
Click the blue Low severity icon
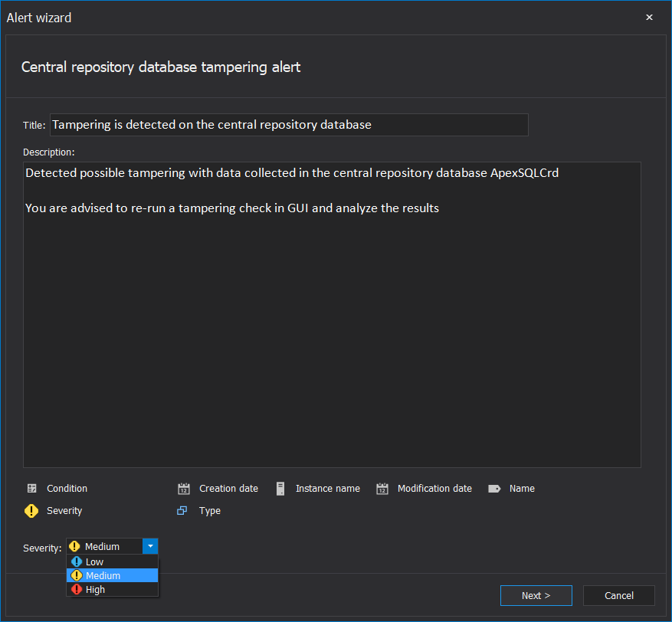[x=77, y=561]
